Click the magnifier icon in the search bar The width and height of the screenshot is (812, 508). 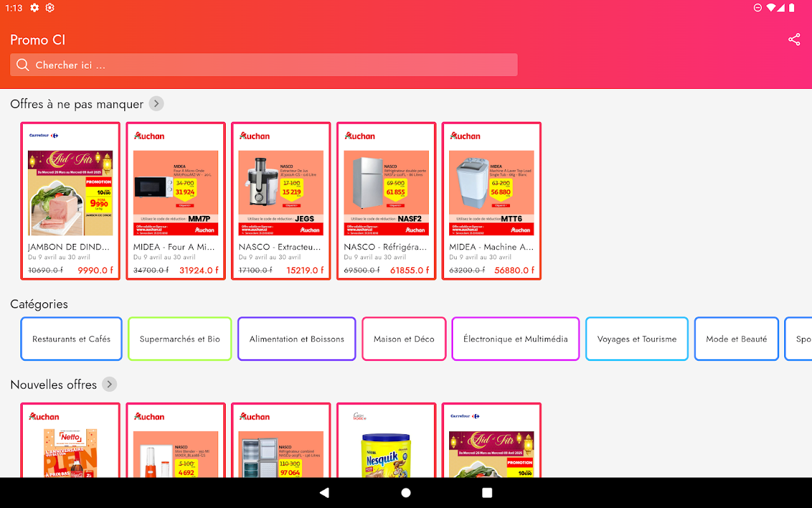[23, 65]
